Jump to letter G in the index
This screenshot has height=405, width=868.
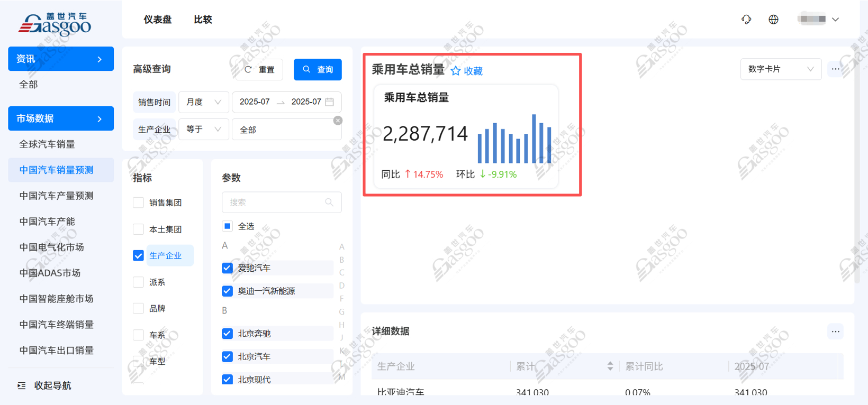342,312
